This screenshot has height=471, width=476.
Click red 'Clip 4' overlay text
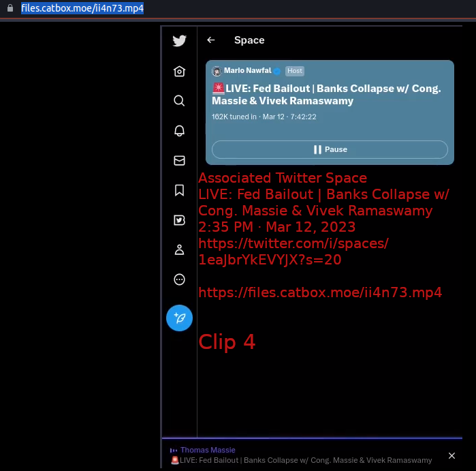point(227,342)
